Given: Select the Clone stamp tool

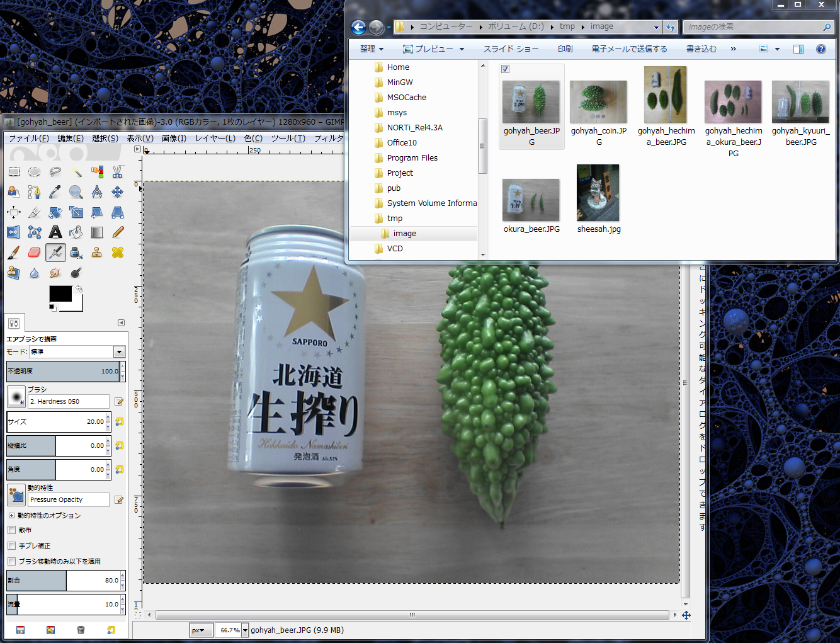Looking at the screenshot, I should click(x=97, y=253).
